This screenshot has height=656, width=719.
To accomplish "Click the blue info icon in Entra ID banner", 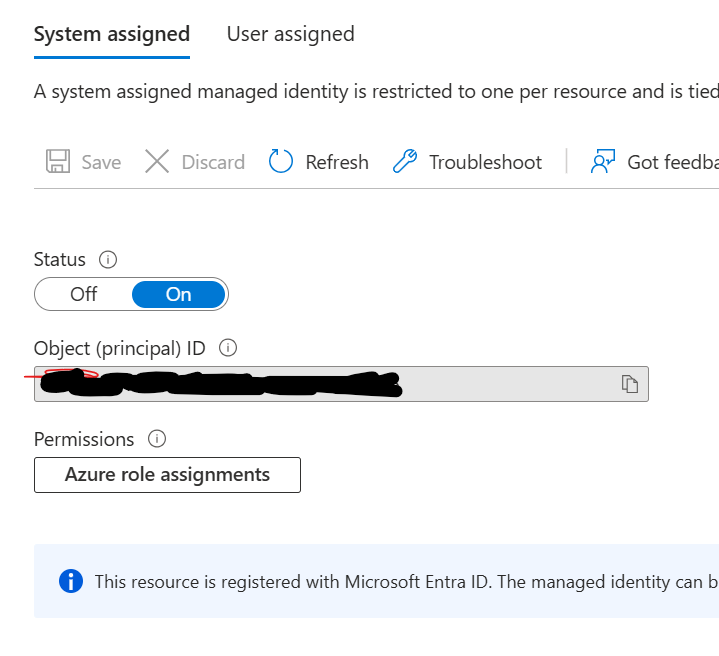I will (x=71, y=581).
